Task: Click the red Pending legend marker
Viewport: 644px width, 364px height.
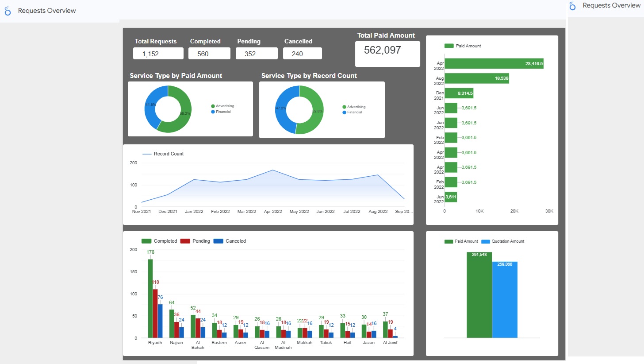Action: pos(185,241)
